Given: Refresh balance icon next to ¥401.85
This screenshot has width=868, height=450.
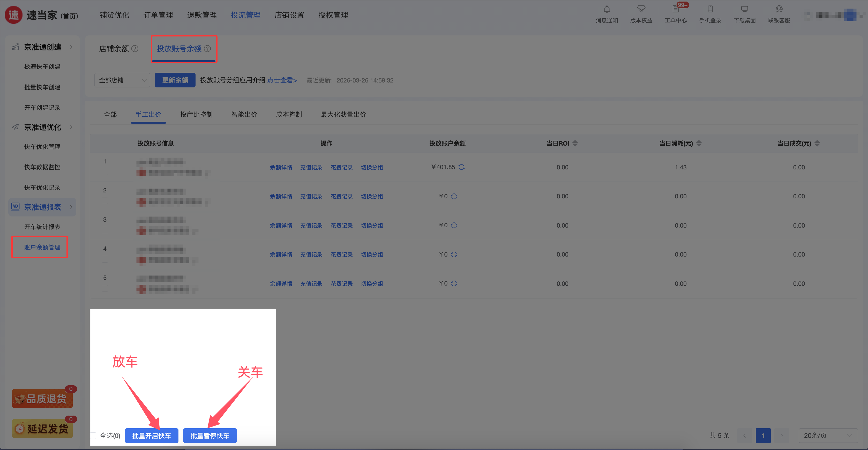Looking at the screenshot, I should (462, 167).
